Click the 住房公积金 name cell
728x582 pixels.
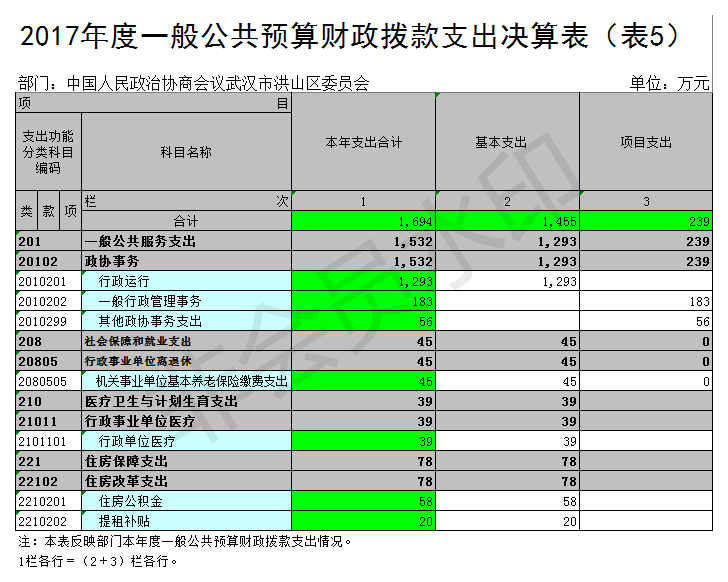(x=186, y=501)
